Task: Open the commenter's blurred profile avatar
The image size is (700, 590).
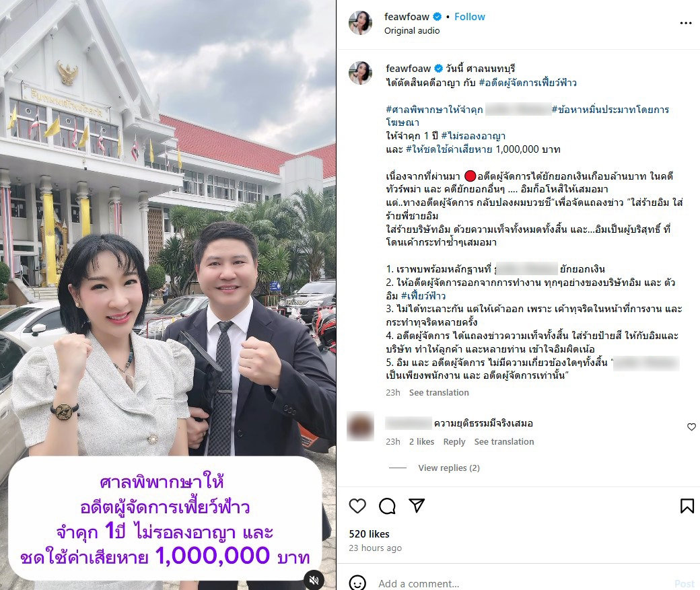Action: click(x=360, y=427)
